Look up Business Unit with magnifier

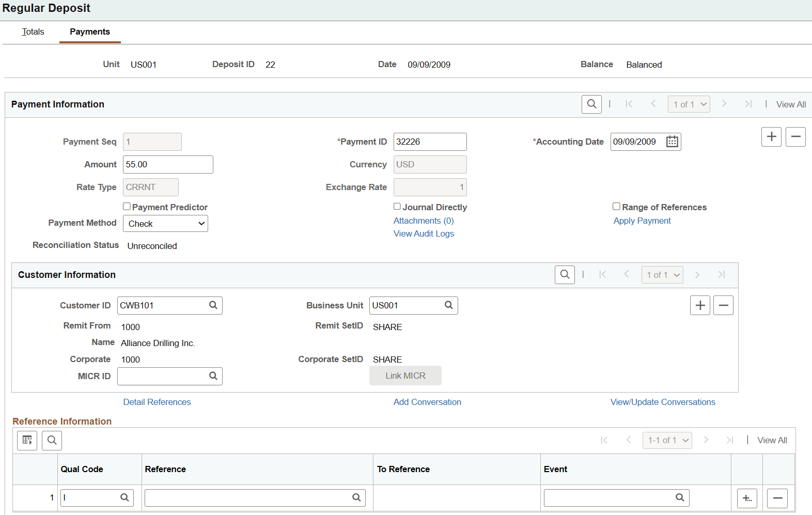click(x=449, y=305)
